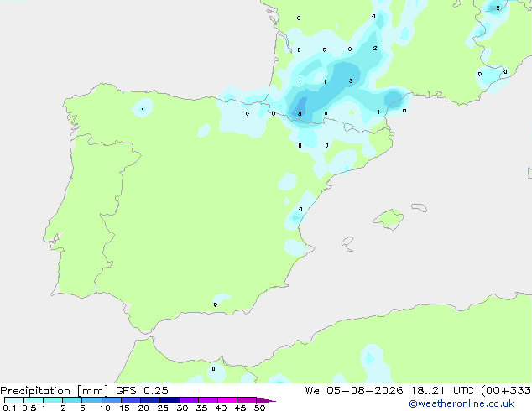The image size is (532, 411).
Task: Click the '10' legend scale label
Action: [x=105, y=408]
